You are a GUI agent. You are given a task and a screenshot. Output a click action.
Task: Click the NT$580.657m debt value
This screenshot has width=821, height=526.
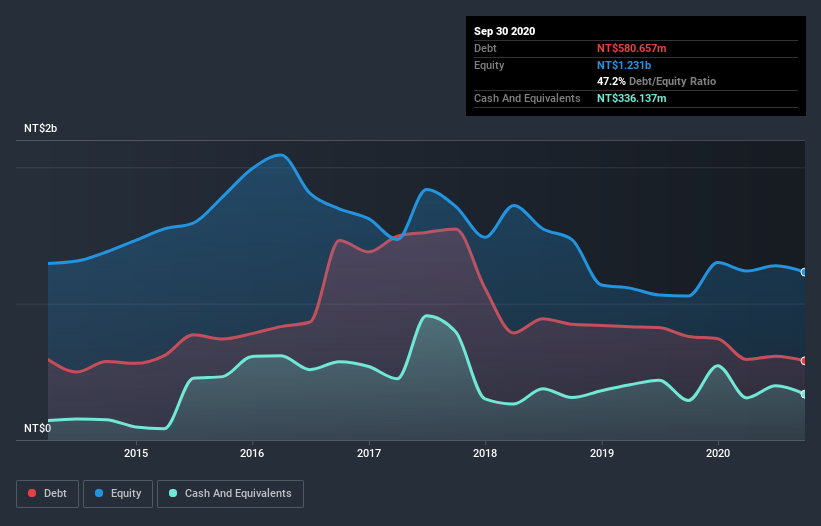[x=631, y=48]
